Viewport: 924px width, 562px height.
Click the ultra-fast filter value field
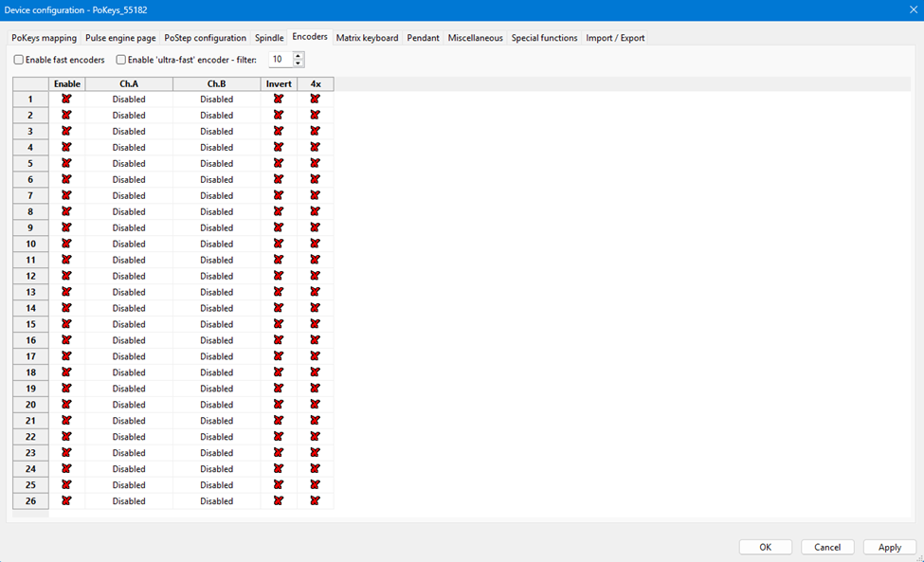pyautogui.click(x=281, y=60)
